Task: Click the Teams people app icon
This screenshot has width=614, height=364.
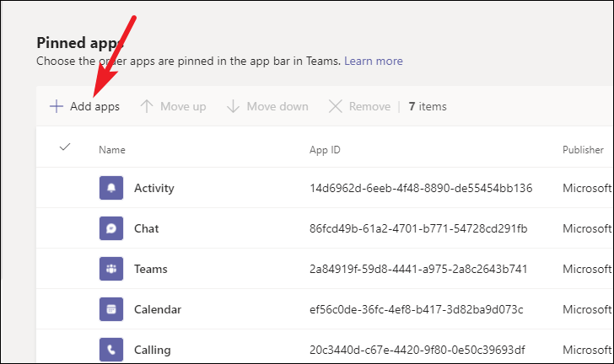Action: pos(111,269)
